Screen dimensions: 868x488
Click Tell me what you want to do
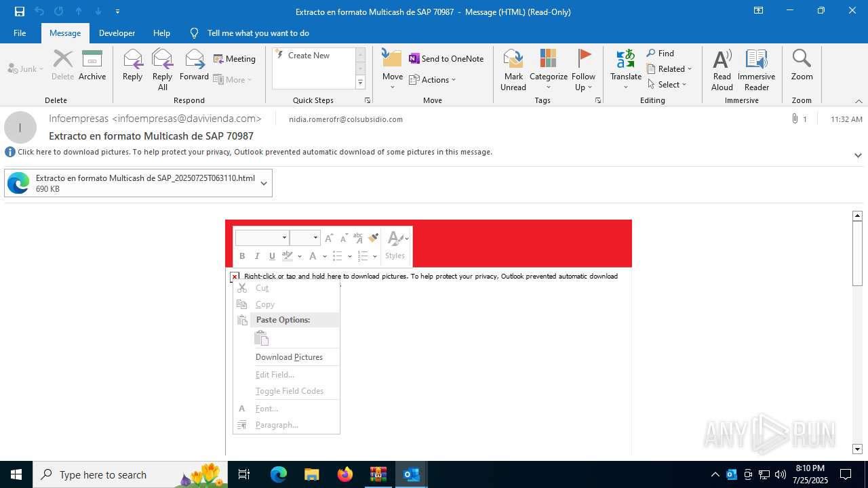point(258,33)
